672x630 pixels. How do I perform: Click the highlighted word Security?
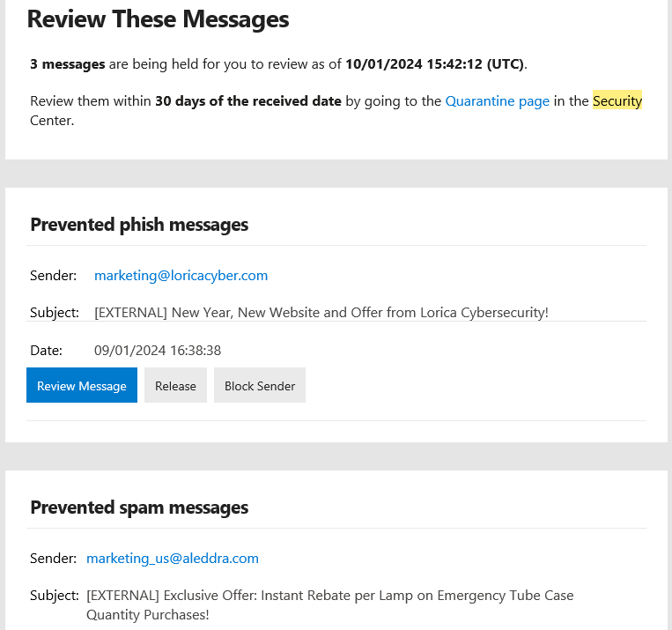point(617,101)
